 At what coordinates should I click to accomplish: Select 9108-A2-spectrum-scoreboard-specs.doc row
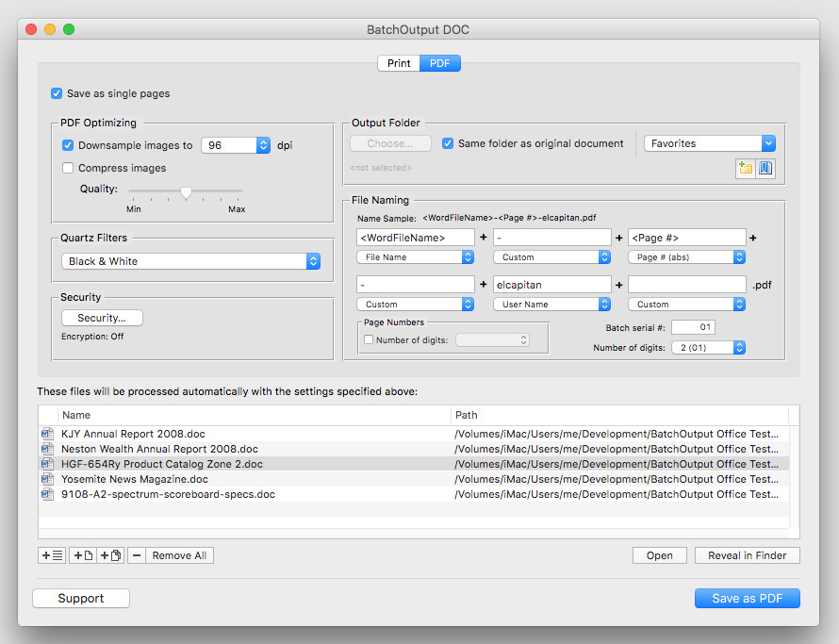point(414,493)
